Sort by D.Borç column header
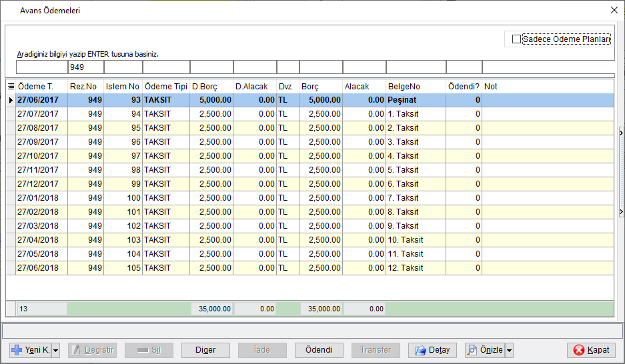Image resolution: width=625 pixels, height=364 pixels. pyautogui.click(x=211, y=87)
